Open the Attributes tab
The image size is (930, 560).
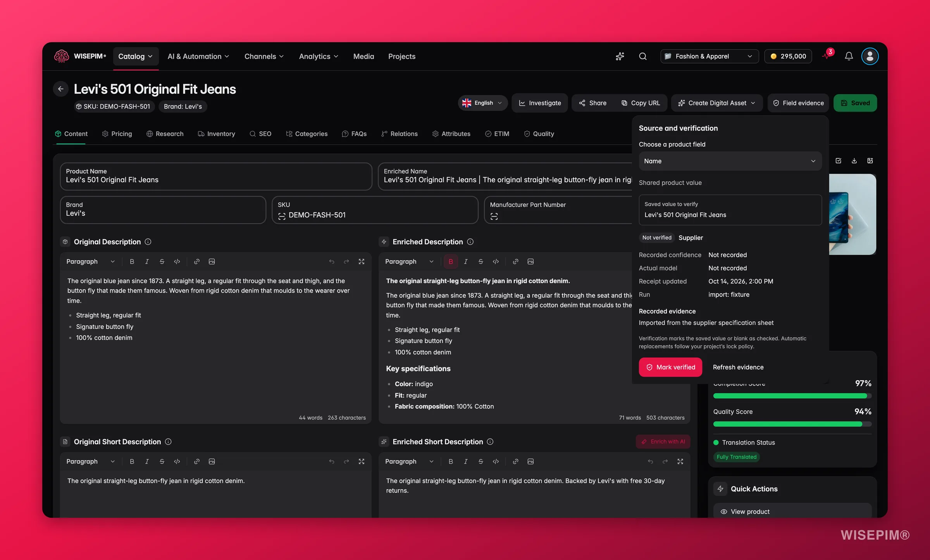point(451,134)
